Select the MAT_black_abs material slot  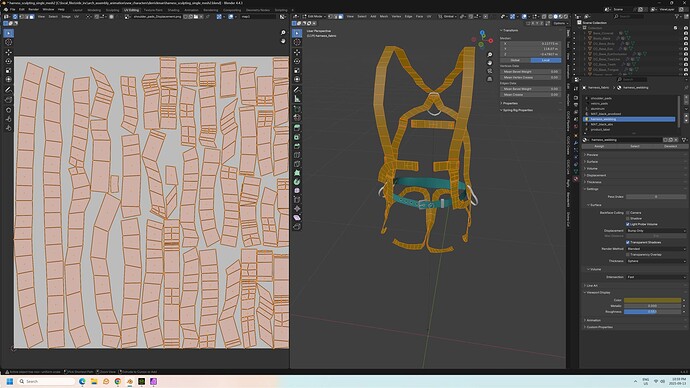(629, 124)
